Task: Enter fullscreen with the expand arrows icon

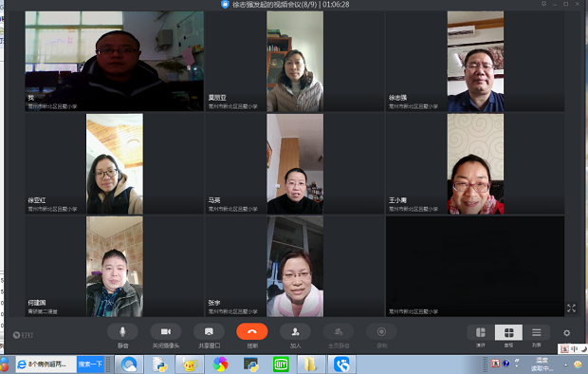Action: (x=571, y=309)
